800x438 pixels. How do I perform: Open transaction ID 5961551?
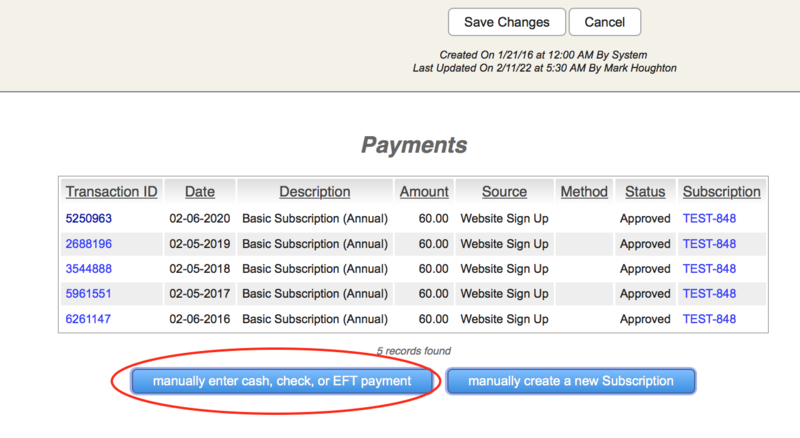89,294
